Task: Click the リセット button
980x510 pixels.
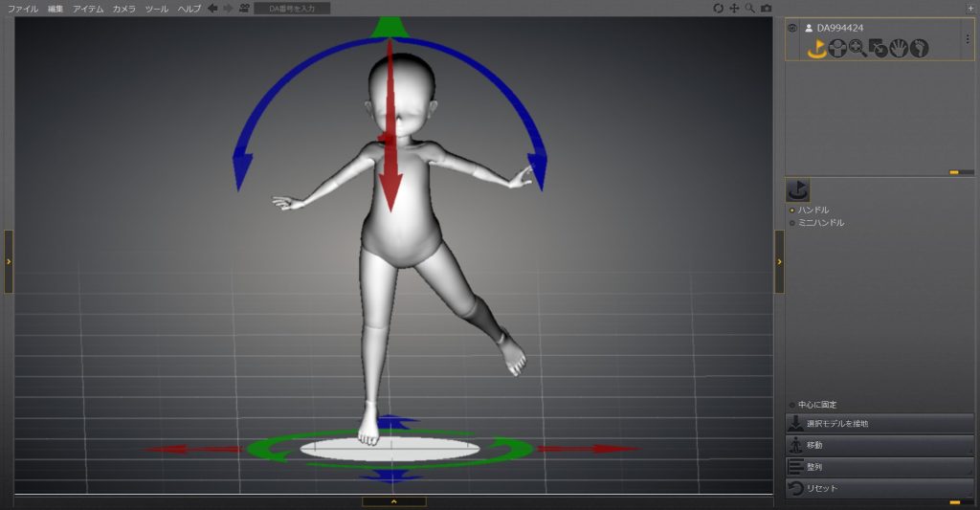Action: pos(880,489)
